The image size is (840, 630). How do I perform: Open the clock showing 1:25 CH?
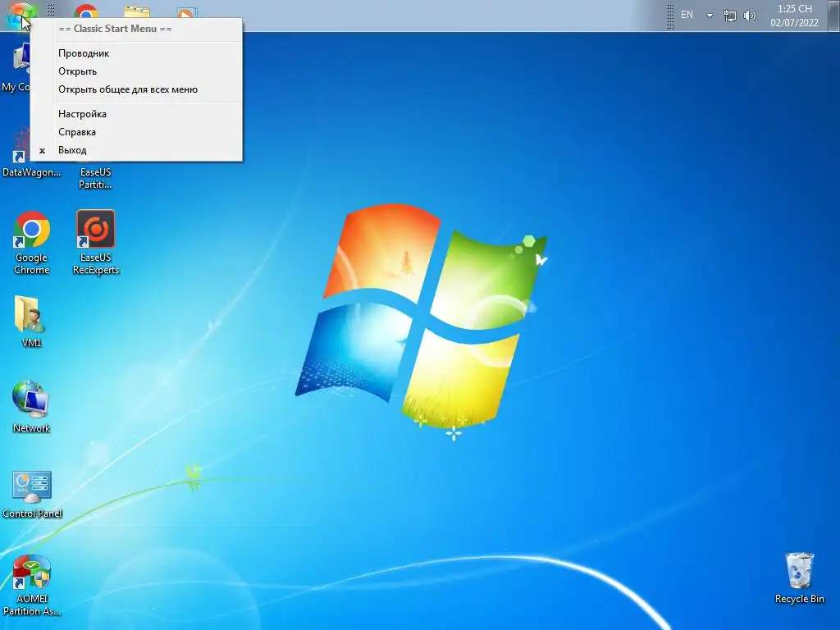point(794,16)
